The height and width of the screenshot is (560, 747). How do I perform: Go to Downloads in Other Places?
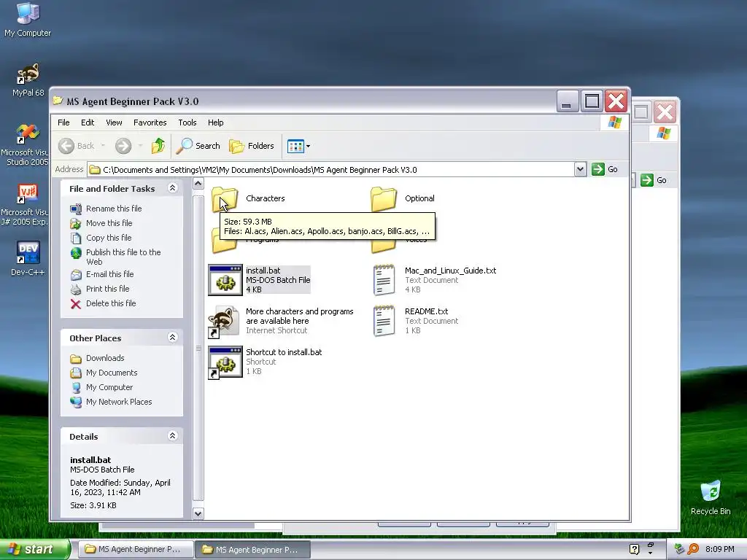105,358
